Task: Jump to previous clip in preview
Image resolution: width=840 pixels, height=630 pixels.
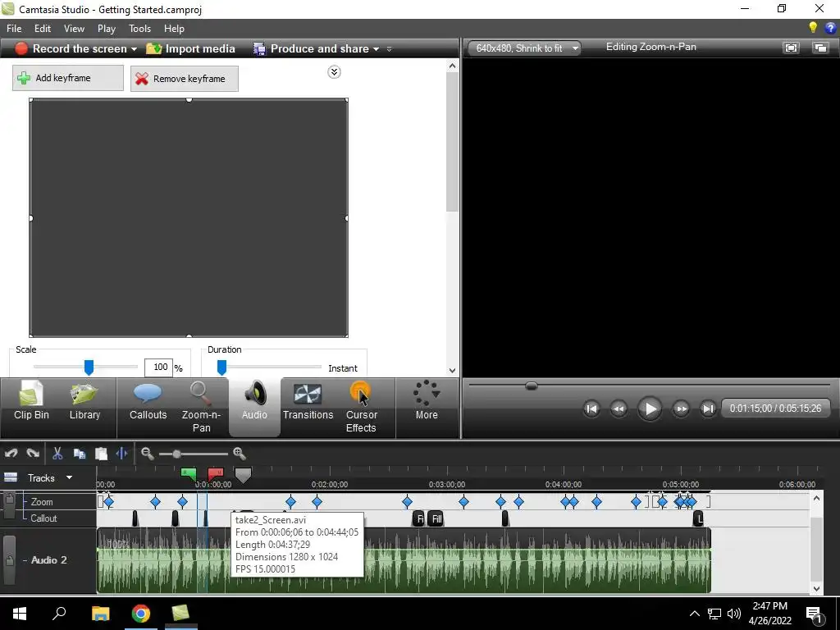Action: (591, 409)
